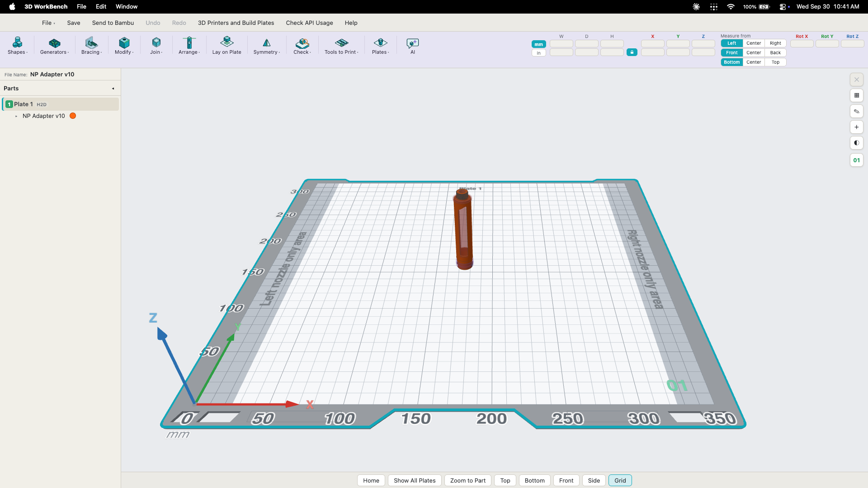The image size is (868, 488).
Task: Open the Apple menu
Action: point(12,7)
